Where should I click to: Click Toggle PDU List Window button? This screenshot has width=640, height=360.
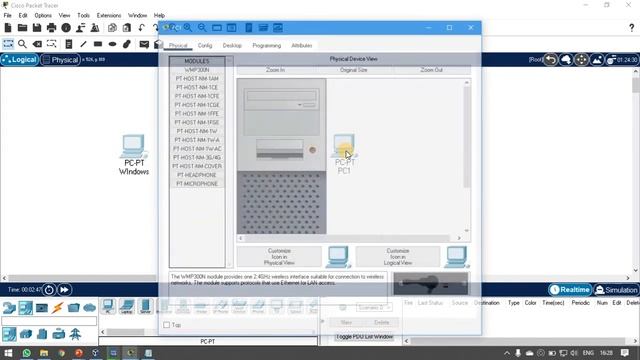click(364, 337)
